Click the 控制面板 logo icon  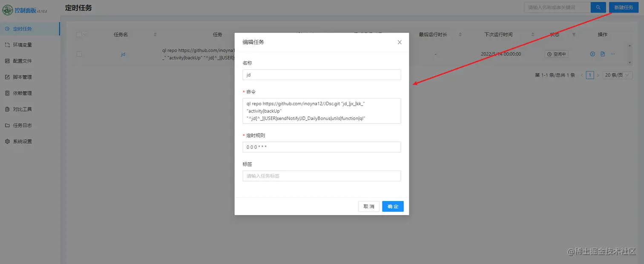(8, 9)
